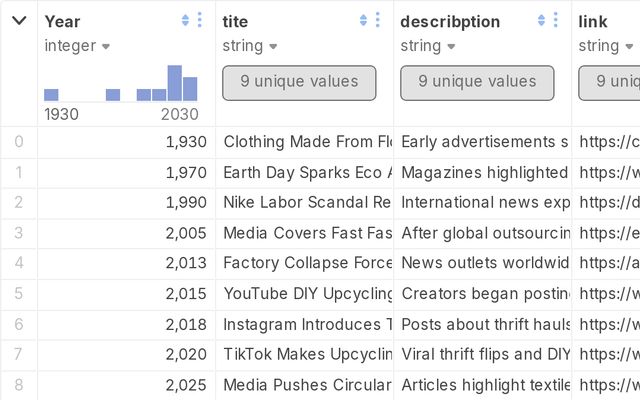
Task: Click the sort icon in describption column
Action: 543,20
